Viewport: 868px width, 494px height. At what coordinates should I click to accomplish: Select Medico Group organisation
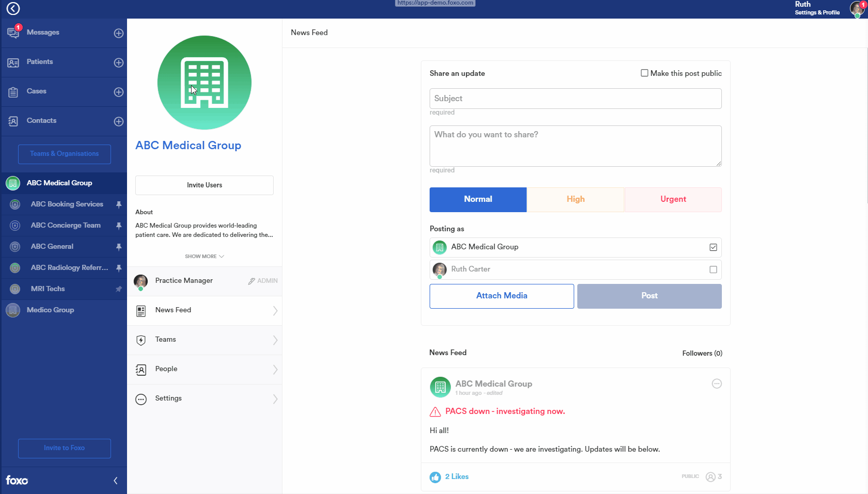64,310
